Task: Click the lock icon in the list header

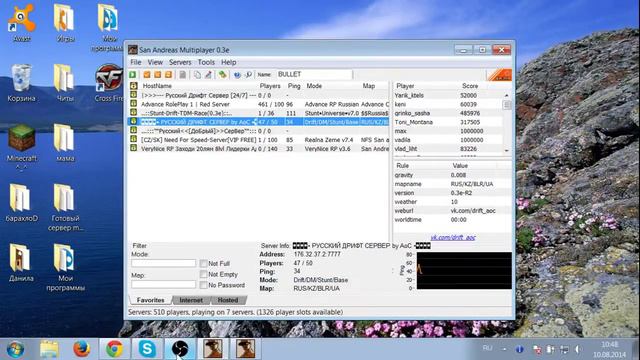Action: pyautogui.click(x=133, y=86)
